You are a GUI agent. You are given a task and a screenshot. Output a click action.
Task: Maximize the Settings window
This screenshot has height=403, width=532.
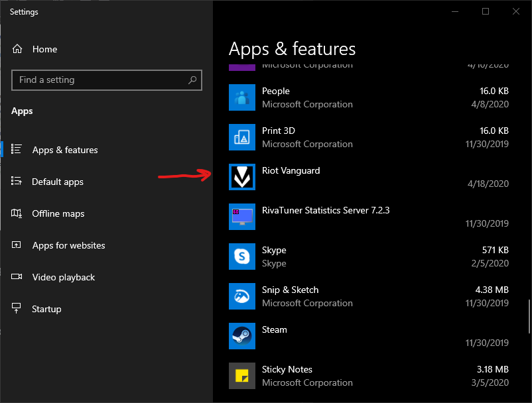486,11
